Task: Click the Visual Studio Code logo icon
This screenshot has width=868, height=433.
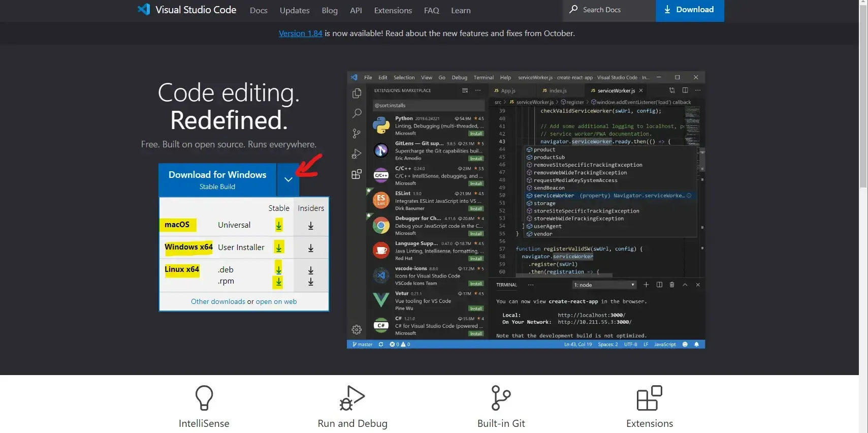Action: click(144, 10)
